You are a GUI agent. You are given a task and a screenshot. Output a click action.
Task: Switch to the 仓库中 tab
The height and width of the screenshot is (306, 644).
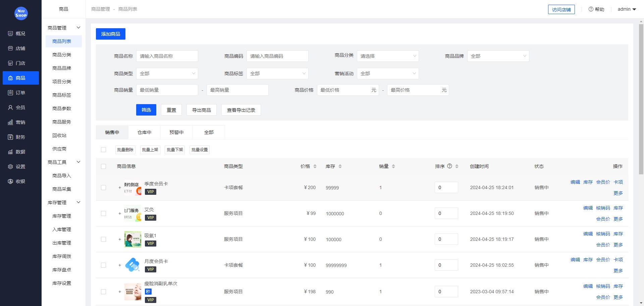tap(144, 132)
